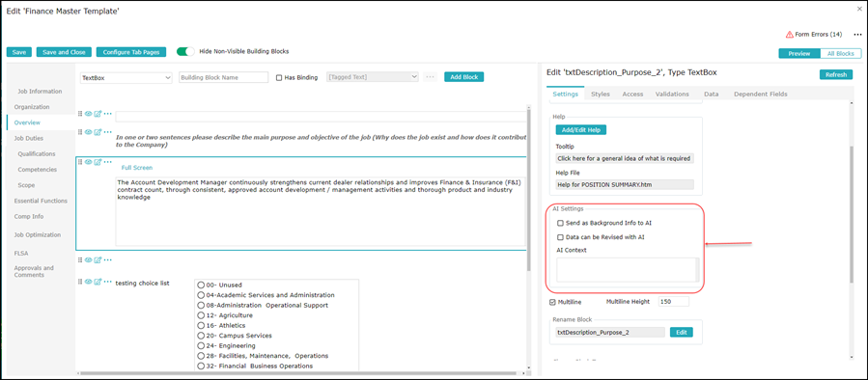Screen dimensions: 868x380
Task: Click Save and Close
Action: (64, 52)
